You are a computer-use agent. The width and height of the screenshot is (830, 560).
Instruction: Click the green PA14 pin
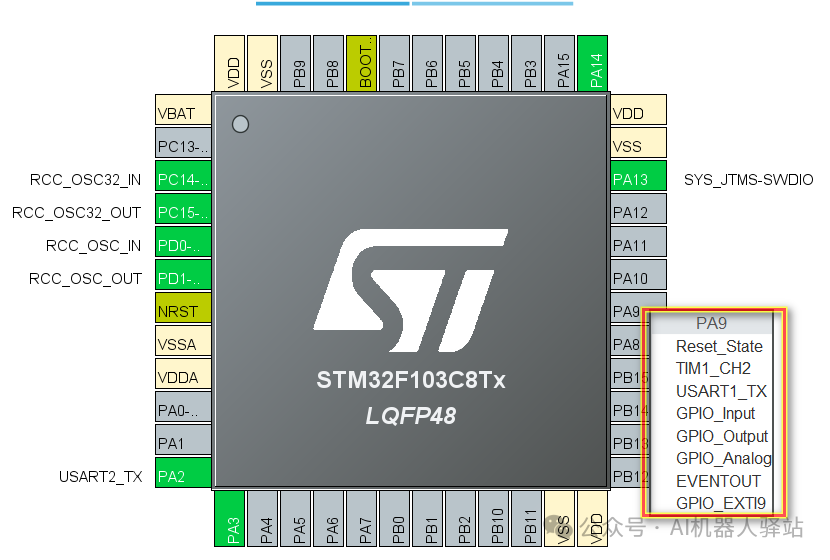coord(592,64)
